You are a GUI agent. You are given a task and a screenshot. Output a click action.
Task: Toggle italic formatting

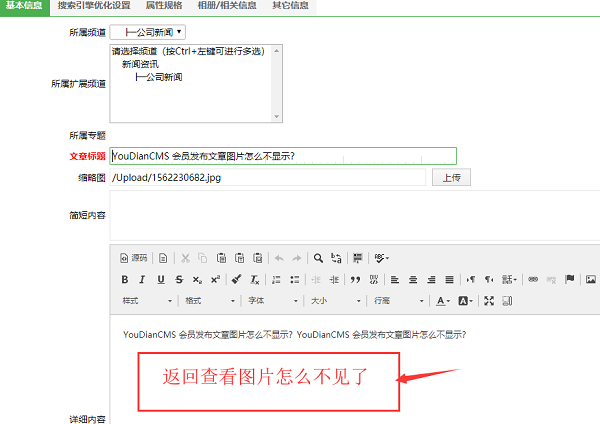coord(142,279)
